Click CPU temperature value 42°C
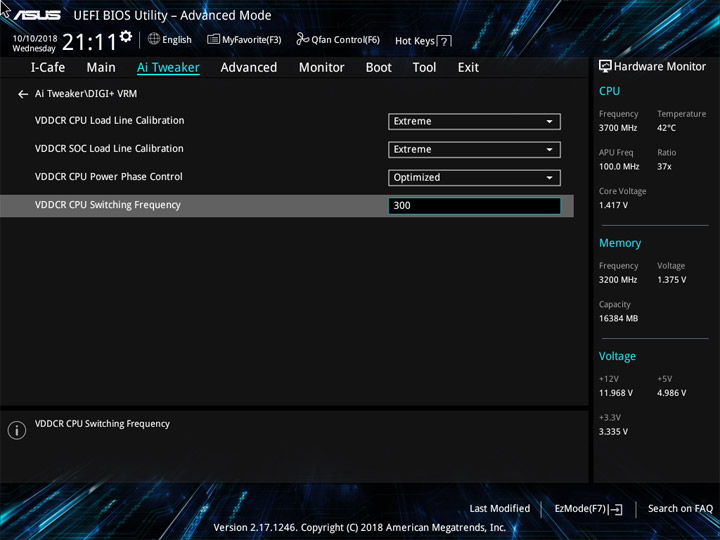720x540 pixels. point(666,128)
